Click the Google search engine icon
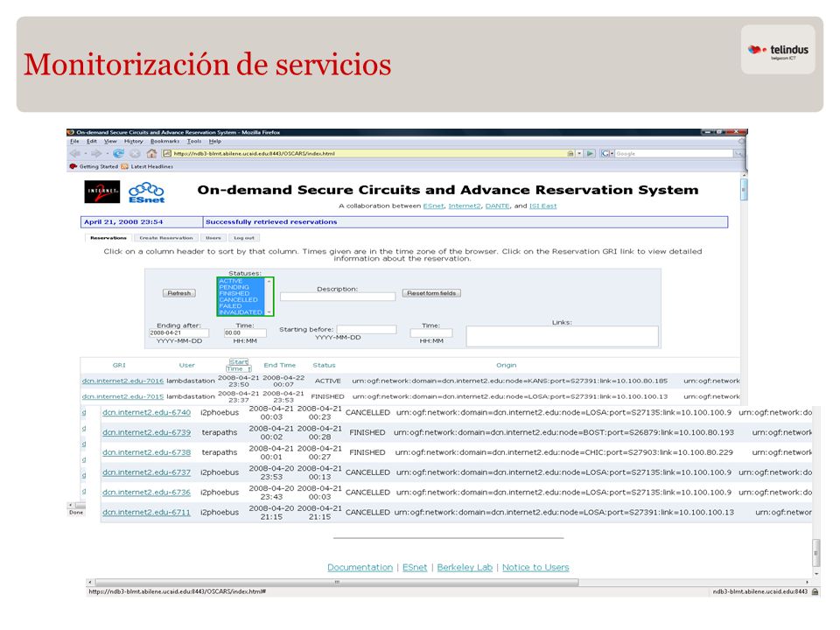 pyautogui.click(x=605, y=153)
